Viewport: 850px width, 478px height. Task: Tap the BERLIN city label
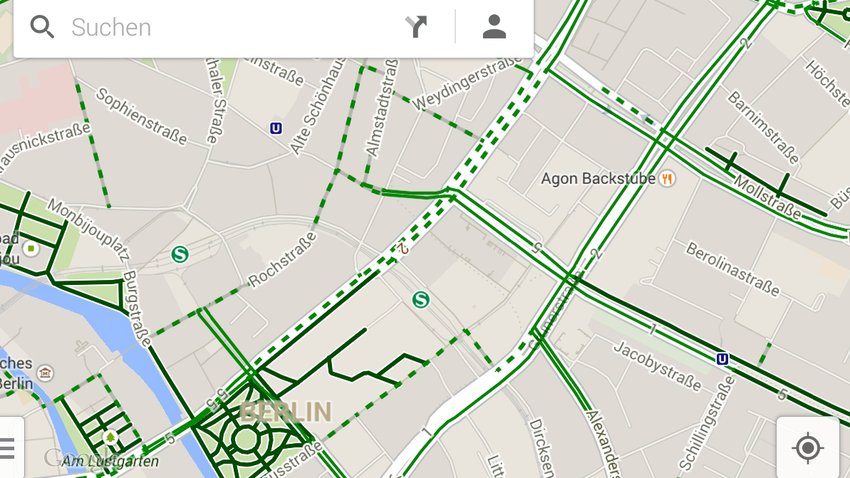[x=285, y=412]
